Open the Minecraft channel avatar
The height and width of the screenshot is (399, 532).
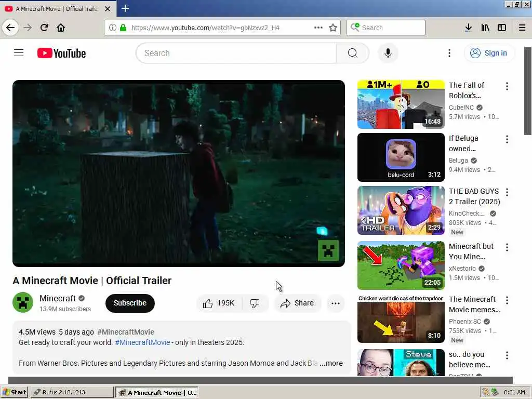pyautogui.click(x=23, y=302)
